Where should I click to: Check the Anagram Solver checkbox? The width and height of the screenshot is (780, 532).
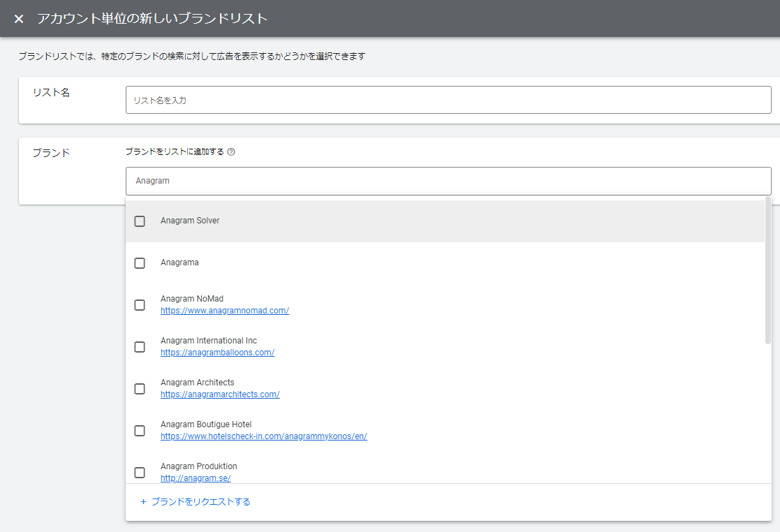(140, 221)
